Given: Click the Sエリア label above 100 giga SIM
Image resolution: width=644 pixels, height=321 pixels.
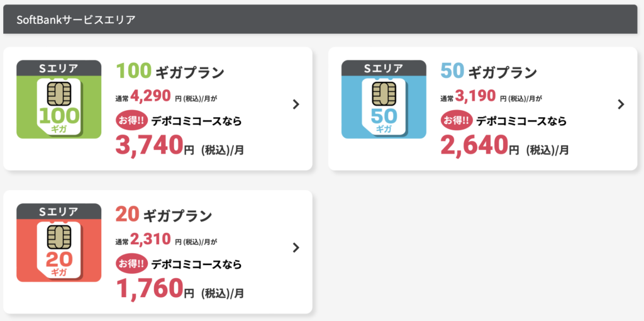Looking at the screenshot, I should pos(58,68).
